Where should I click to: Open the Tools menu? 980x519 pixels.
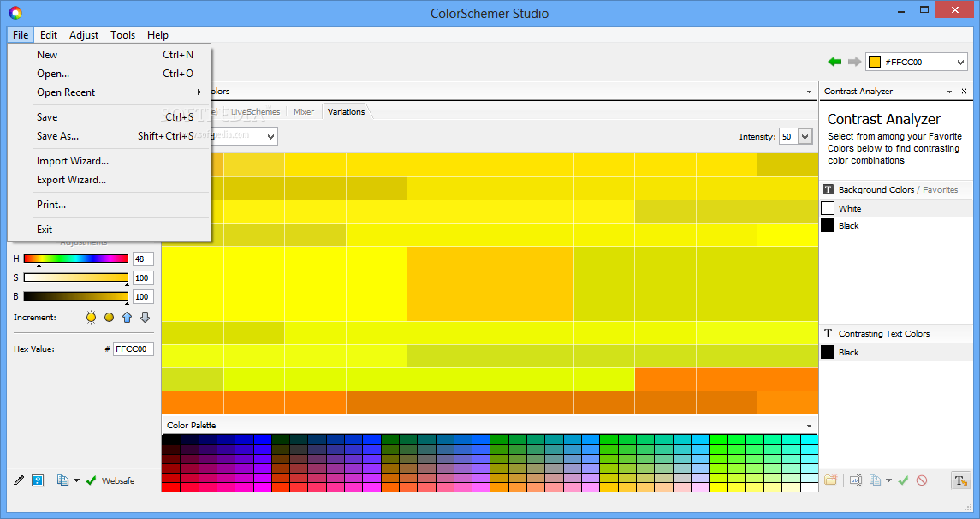tap(122, 35)
